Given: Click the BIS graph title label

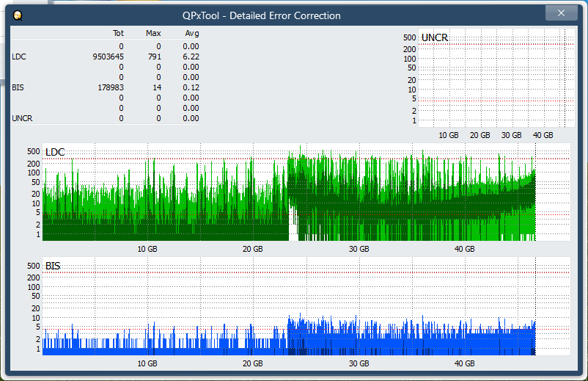Looking at the screenshot, I should tap(53, 266).
